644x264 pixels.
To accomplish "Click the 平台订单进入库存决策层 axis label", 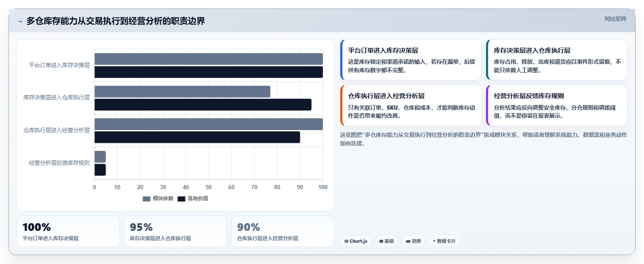I will 59,65.
